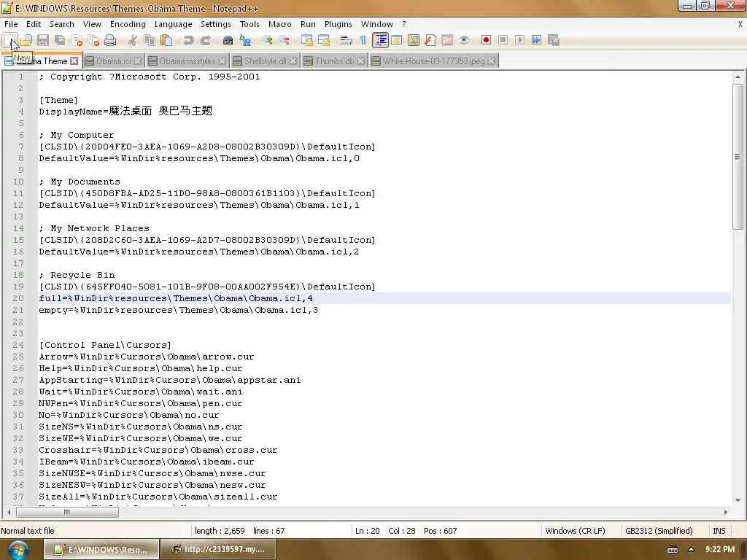
Task: Open http://c2339597.my... taskbar window
Action: (217, 550)
